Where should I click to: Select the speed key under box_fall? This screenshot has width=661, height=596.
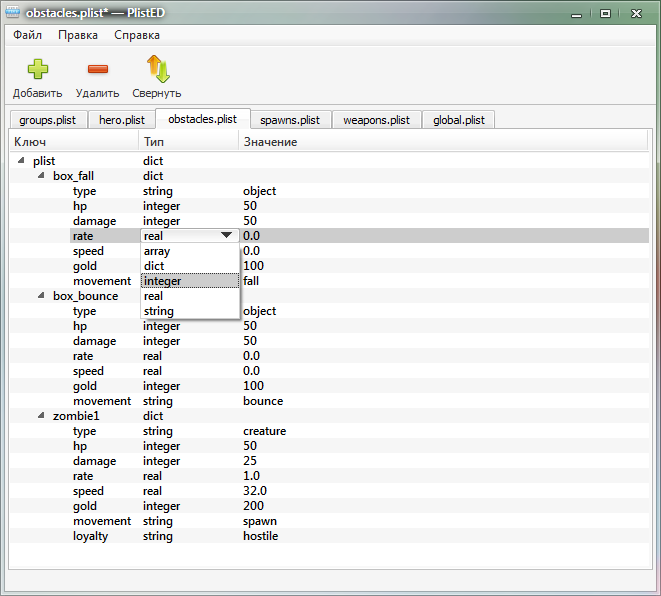(x=88, y=251)
